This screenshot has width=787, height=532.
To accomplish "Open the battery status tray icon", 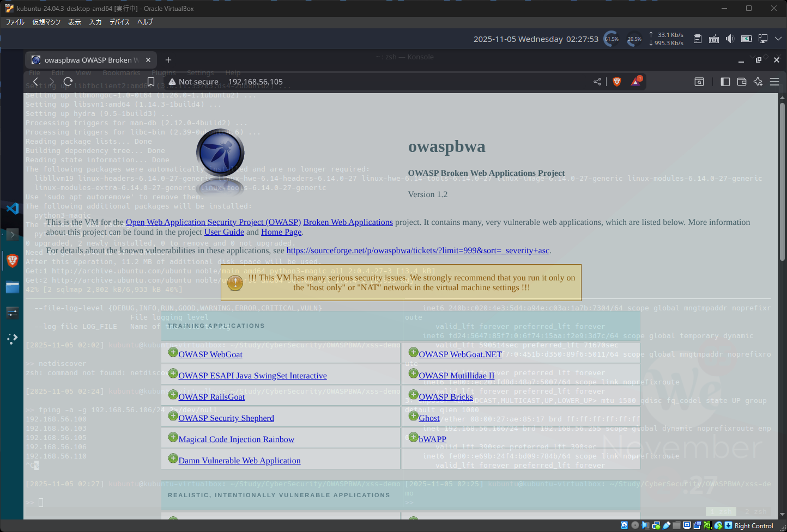I will point(747,39).
